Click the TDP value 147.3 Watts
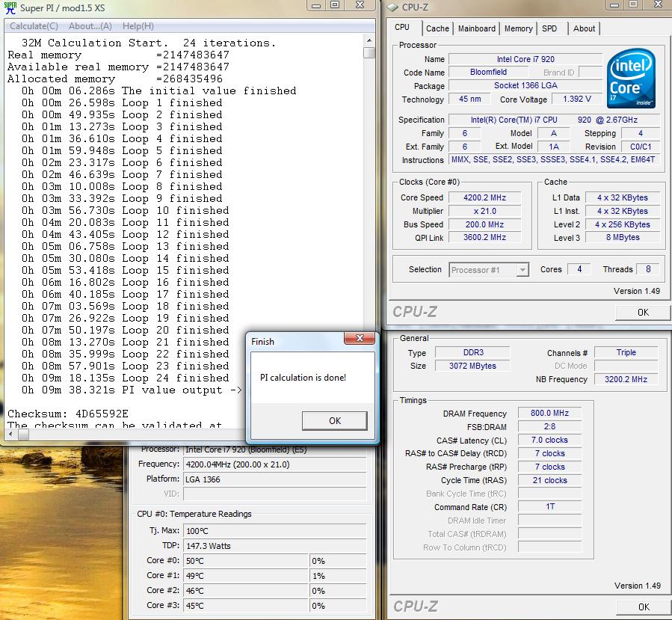Screen dimensions: 672x620 (275, 546)
